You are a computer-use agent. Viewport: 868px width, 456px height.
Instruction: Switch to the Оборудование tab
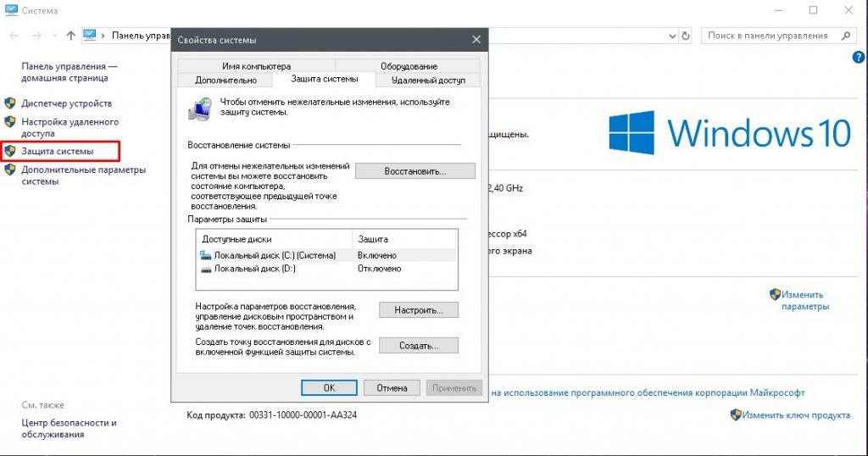coord(409,66)
